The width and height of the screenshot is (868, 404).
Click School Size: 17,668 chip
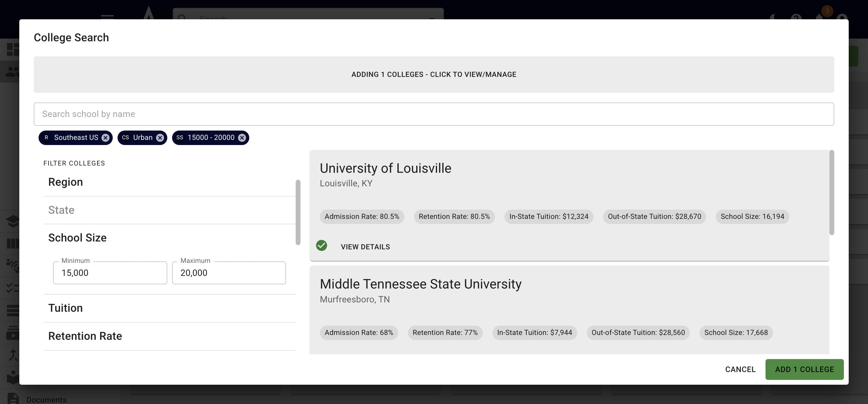[736, 333]
